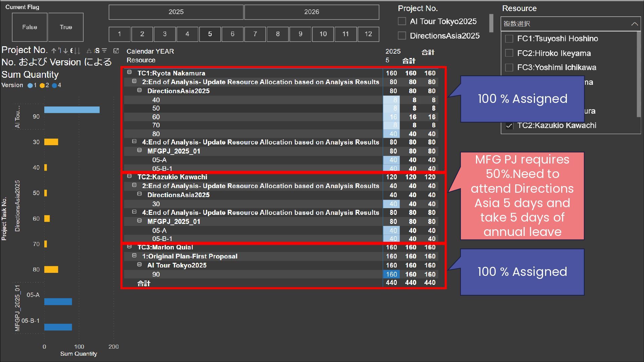The width and height of the screenshot is (644, 362).
Task: Open the chart filter icon
Action: pyautogui.click(x=104, y=51)
